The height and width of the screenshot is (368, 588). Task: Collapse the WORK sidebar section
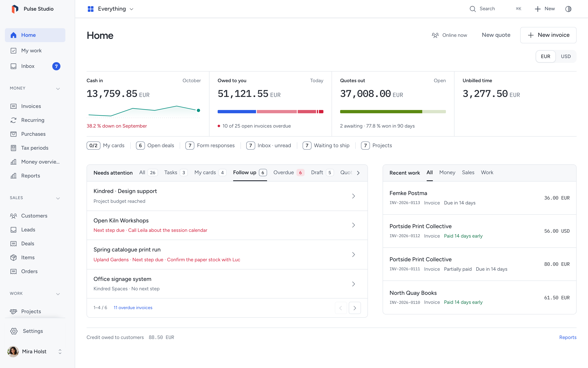pyautogui.click(x=58, y=294)
